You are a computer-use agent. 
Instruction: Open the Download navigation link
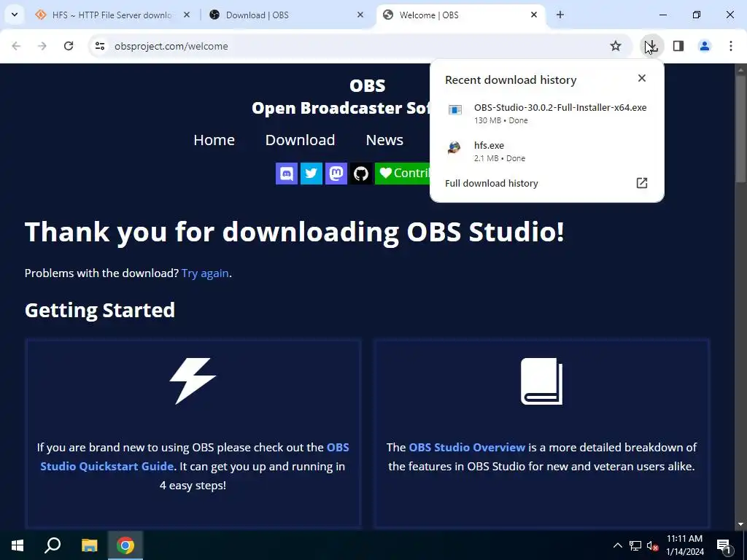[x=300, y=140]
